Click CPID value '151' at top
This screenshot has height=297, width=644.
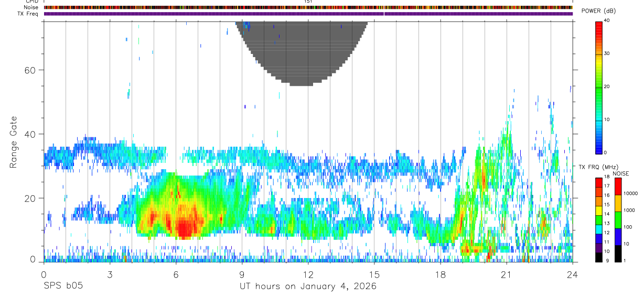tap(308, 2)
